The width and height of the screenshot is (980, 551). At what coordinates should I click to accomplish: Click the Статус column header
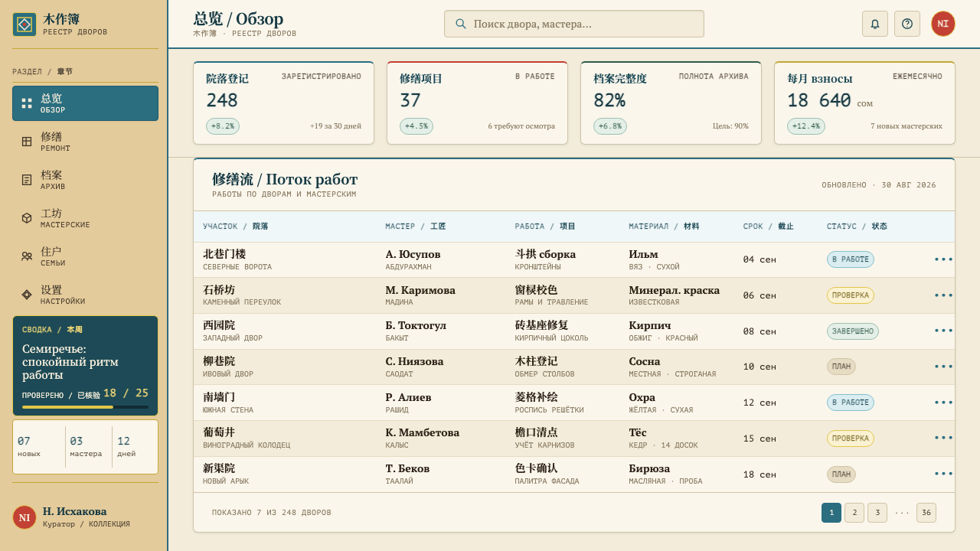pyautogui.click(x=857, y=227)
